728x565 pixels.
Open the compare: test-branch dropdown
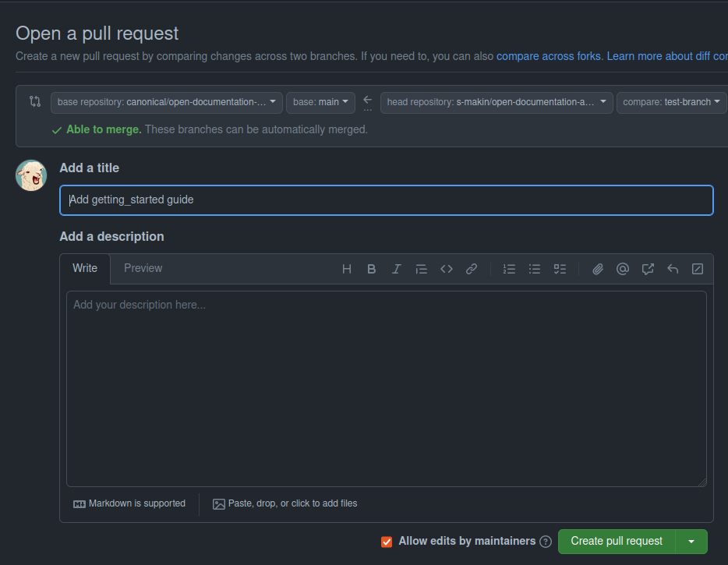coord(671,102)
